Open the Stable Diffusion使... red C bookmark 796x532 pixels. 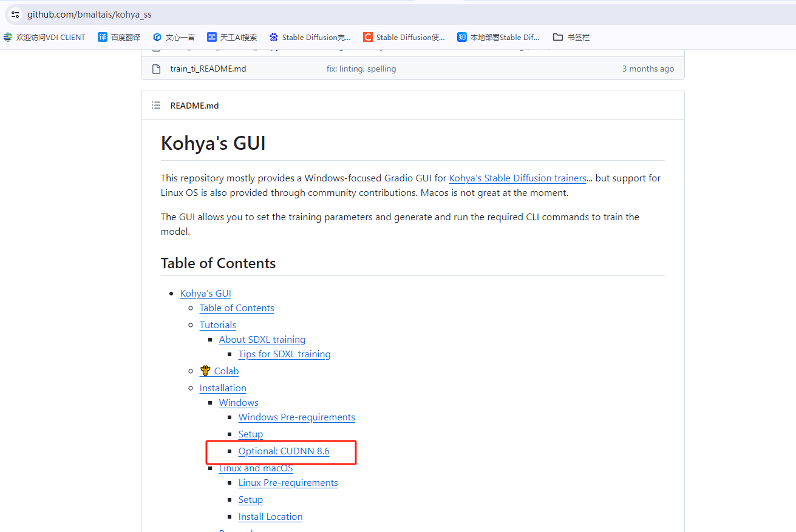click(x=404, y=37)
